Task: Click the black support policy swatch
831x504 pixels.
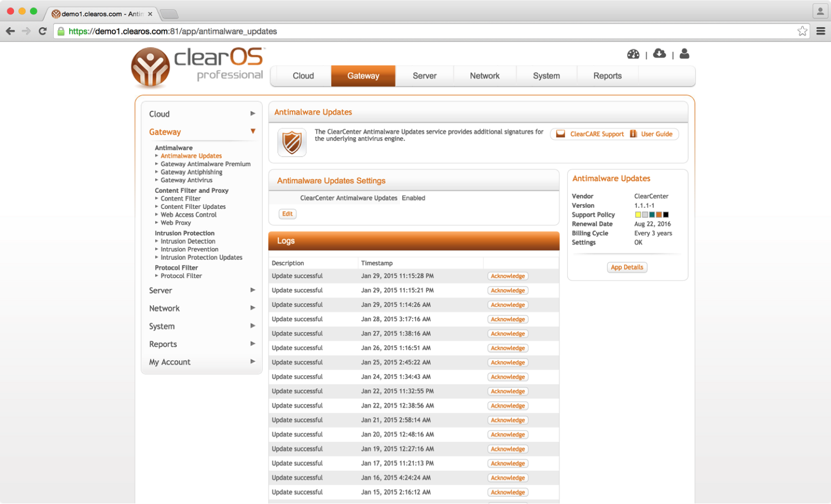Action: tap(666, 215)
